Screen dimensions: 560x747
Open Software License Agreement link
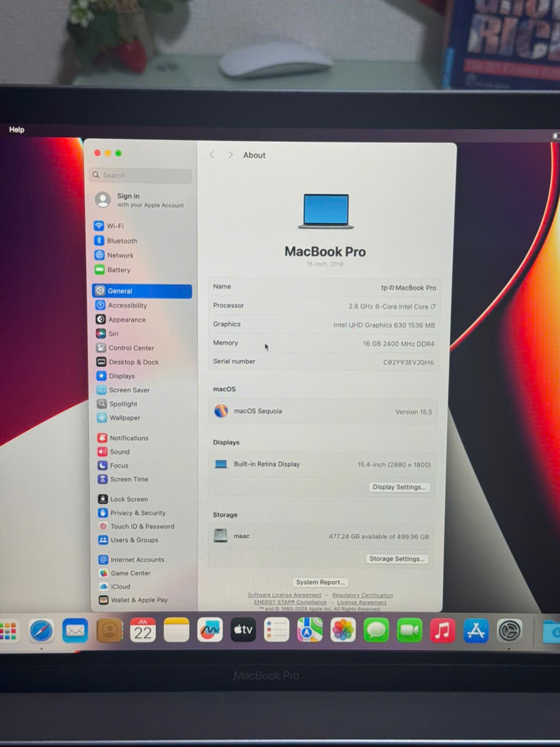[x=284, y=595]
